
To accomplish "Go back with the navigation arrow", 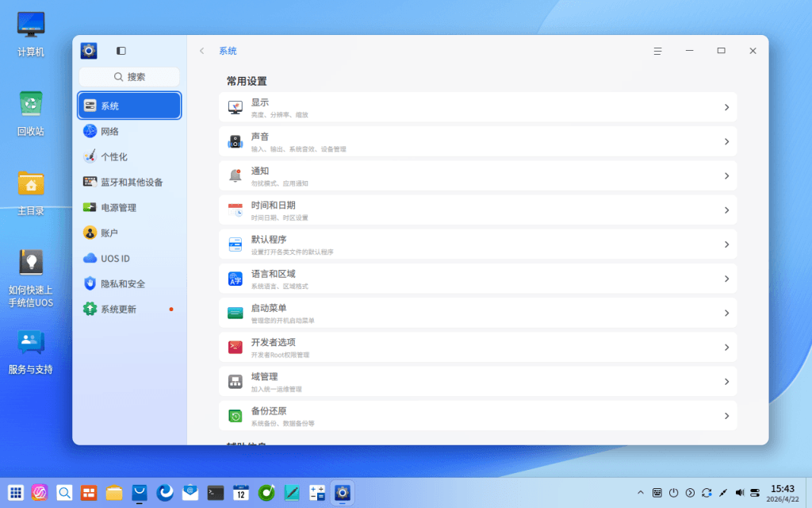I will (x=202, y=51).
